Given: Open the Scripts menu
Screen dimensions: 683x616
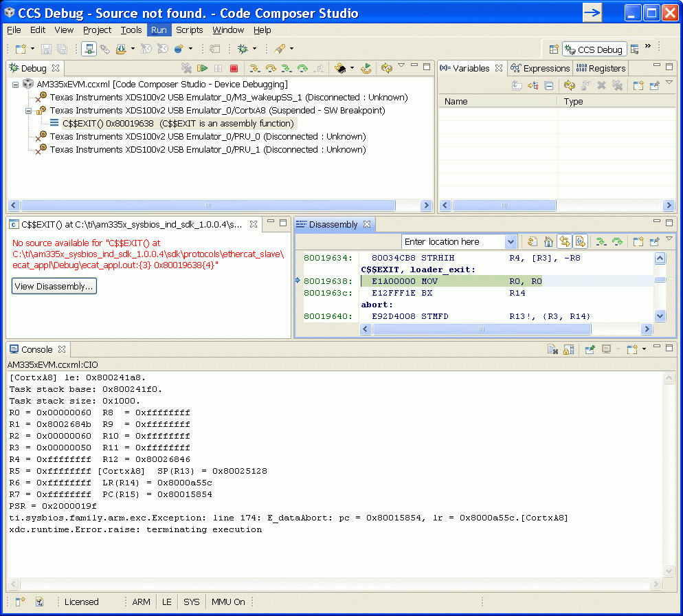Looking at the screenshot, I should tap(190, 30).
